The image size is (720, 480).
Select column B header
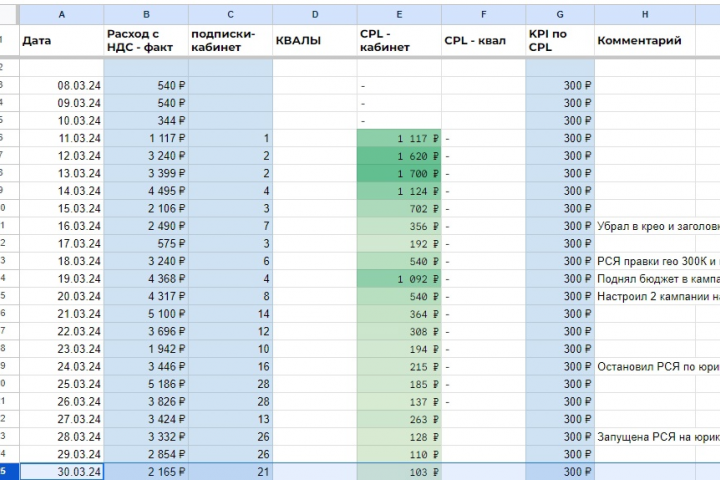tap(146, 14)
